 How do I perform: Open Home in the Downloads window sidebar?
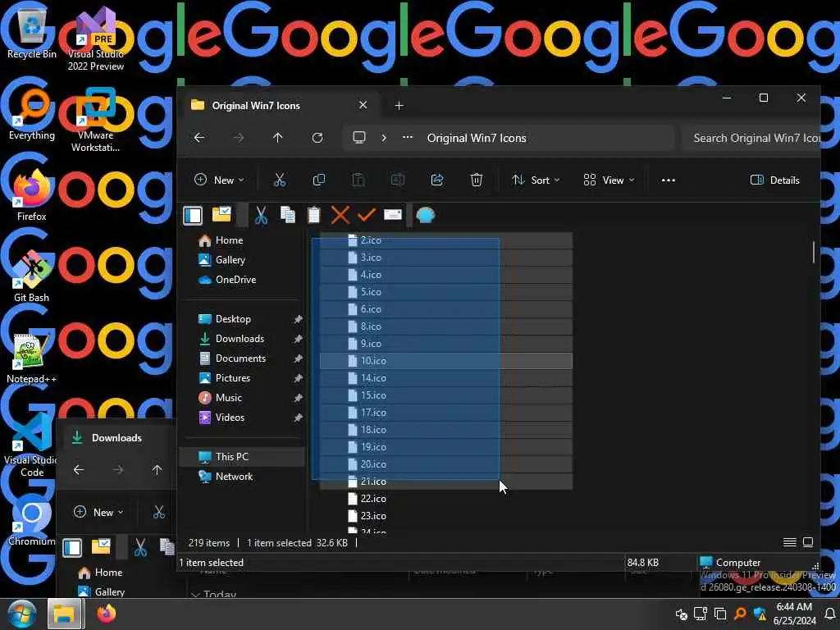tap(101, 573)
